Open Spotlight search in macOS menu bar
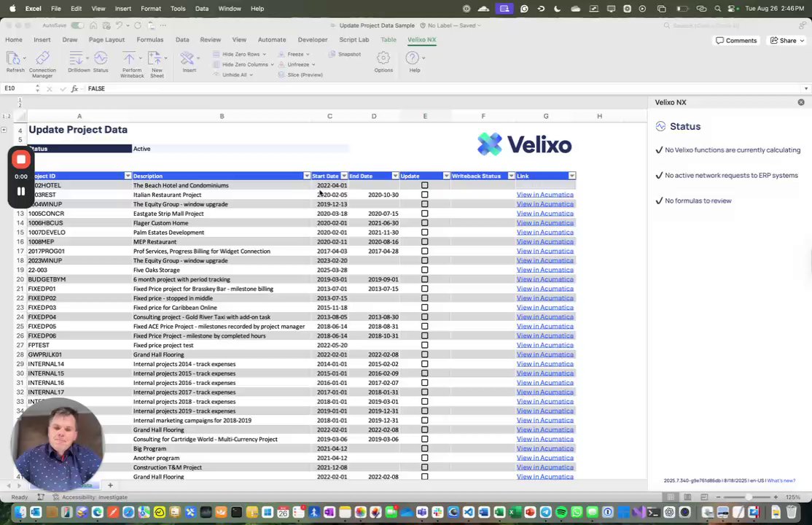This screenshot has width=812, height=525. [x=717, y=8]
